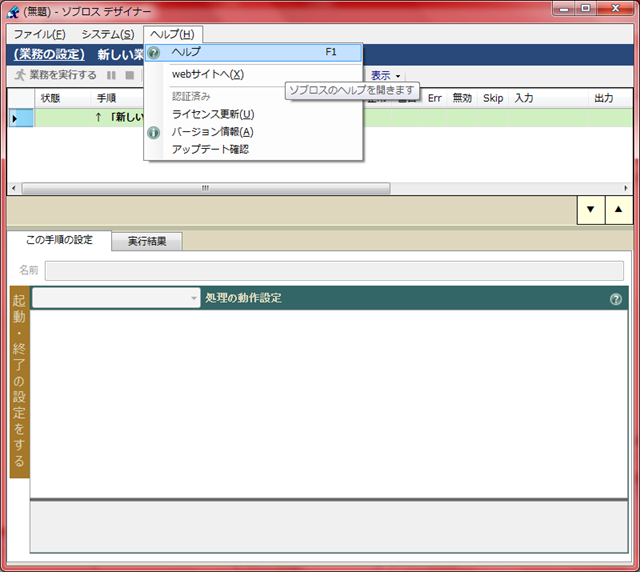Click the Err column header
The image size is (640, 572).
(435, 98)
